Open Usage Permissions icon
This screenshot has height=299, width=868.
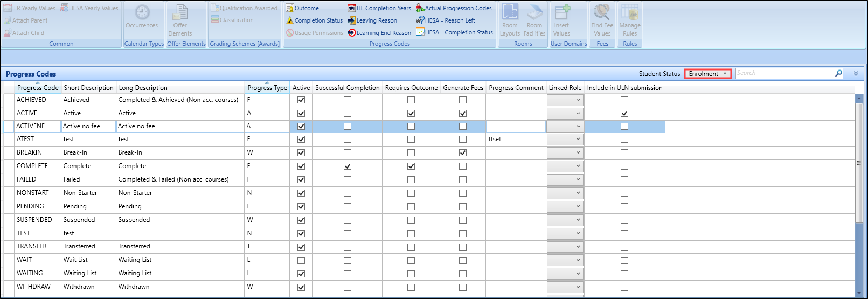290,33
